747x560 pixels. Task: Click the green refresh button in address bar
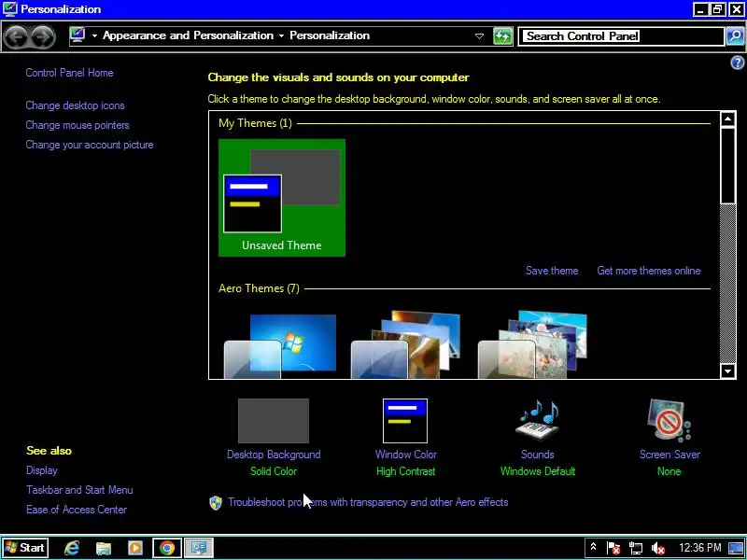click(x=502, y=36)
